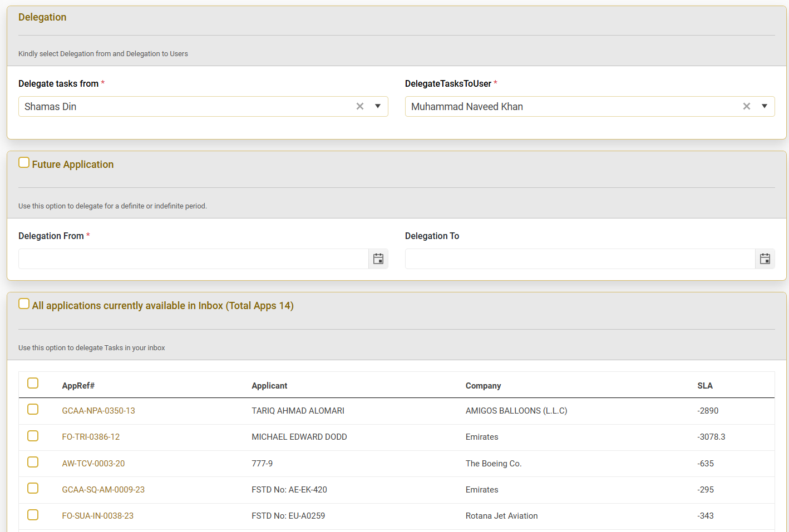The image size is (789, 532).
Task: Select the checkbox for FO-TRI-0386-12 row
Action: click(33, 436)
